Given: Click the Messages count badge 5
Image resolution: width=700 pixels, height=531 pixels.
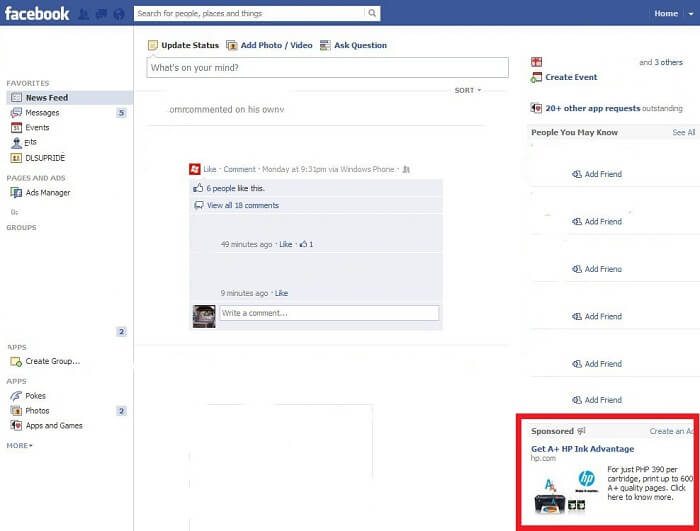Looking at the screenshot, I should click(121, 113).
